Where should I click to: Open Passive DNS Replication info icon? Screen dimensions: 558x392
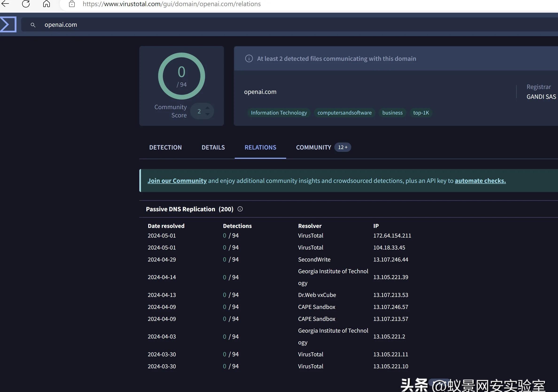point(240,209)
